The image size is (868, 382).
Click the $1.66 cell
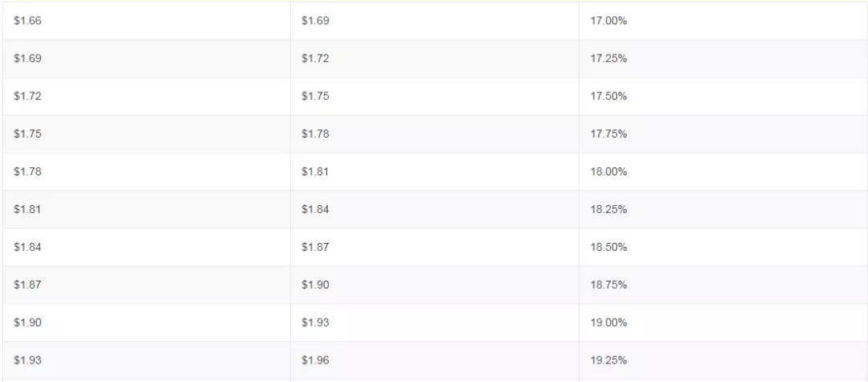(x=27, y=21)
